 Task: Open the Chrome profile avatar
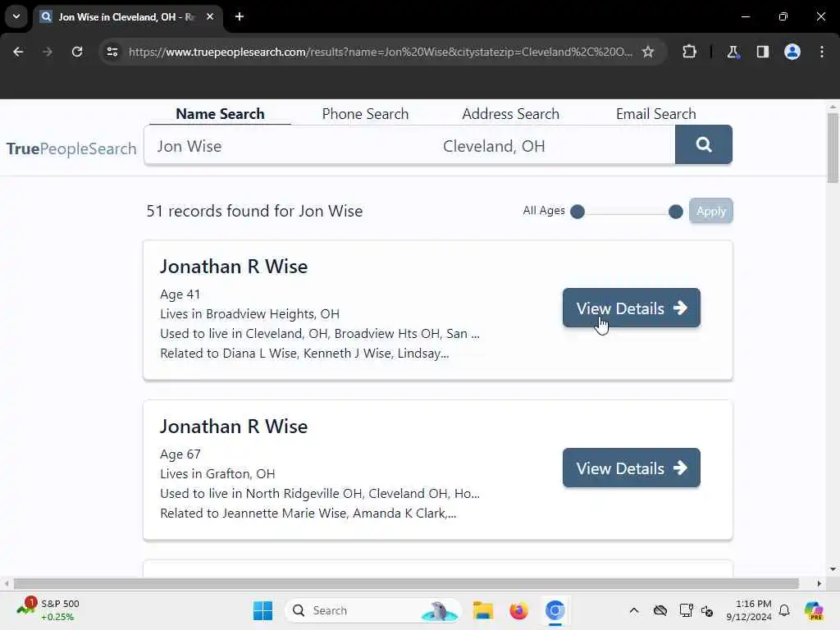point(792,52)
